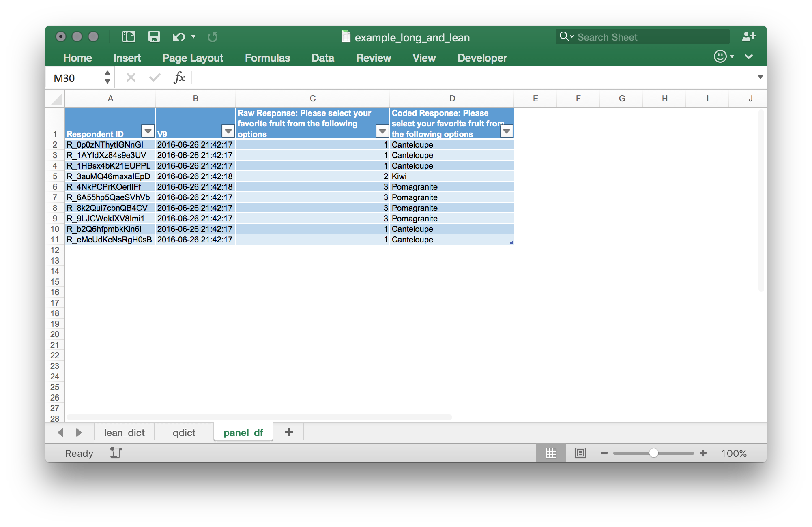Open the feedback smiley icon
The width and height of the screenshot is (812, 527).
tap(720, 57)
